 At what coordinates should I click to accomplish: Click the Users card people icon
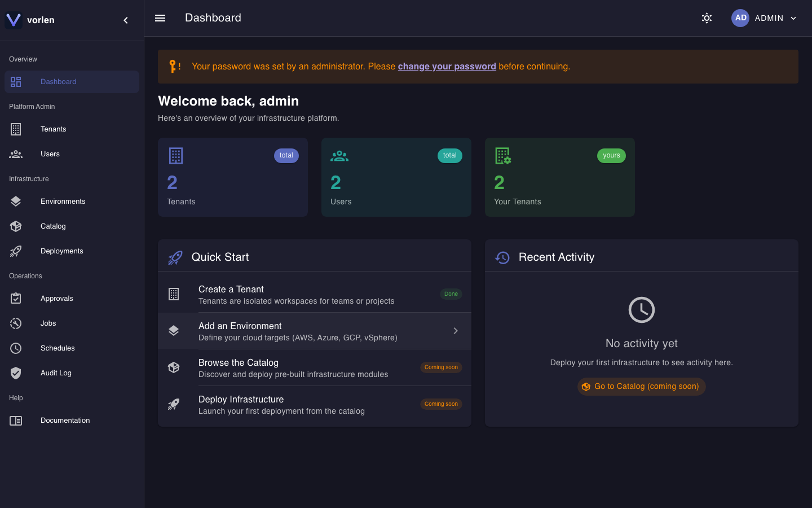click(x=339, y=156)
